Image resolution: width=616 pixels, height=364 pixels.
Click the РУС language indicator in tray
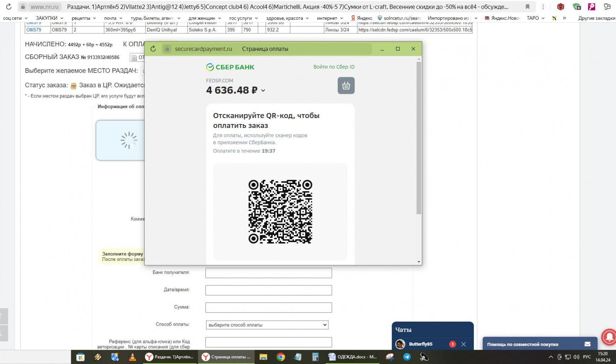587,357
